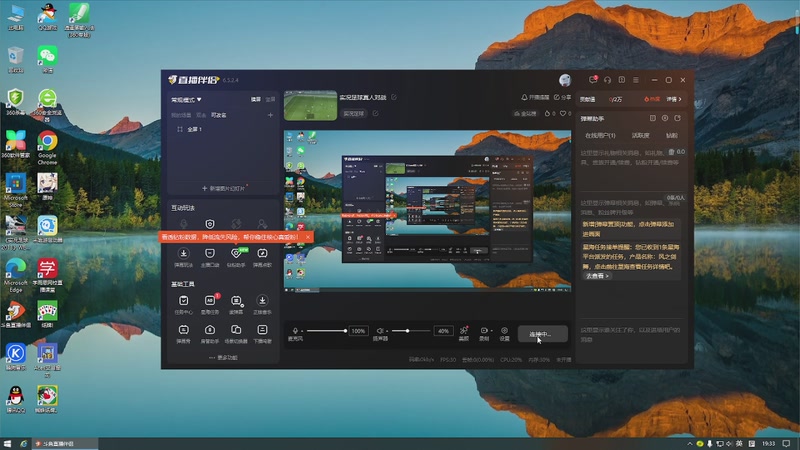Click the 直播伴侣 taskbar button
The width and height of the screenshot is (800, 450).
(65, 443)
